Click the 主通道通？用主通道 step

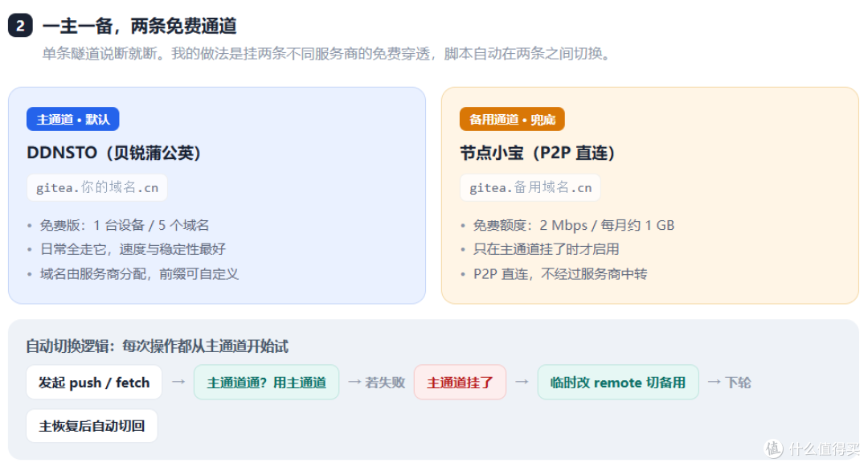click(266, 383)
